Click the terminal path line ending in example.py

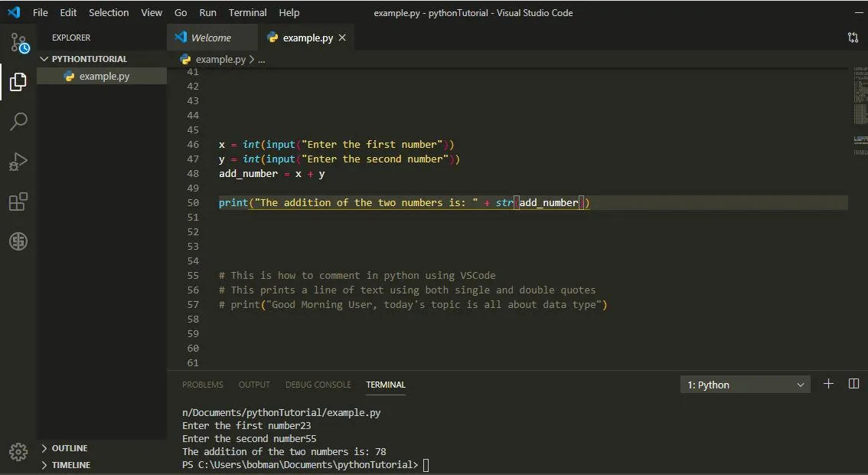(281, 413)
